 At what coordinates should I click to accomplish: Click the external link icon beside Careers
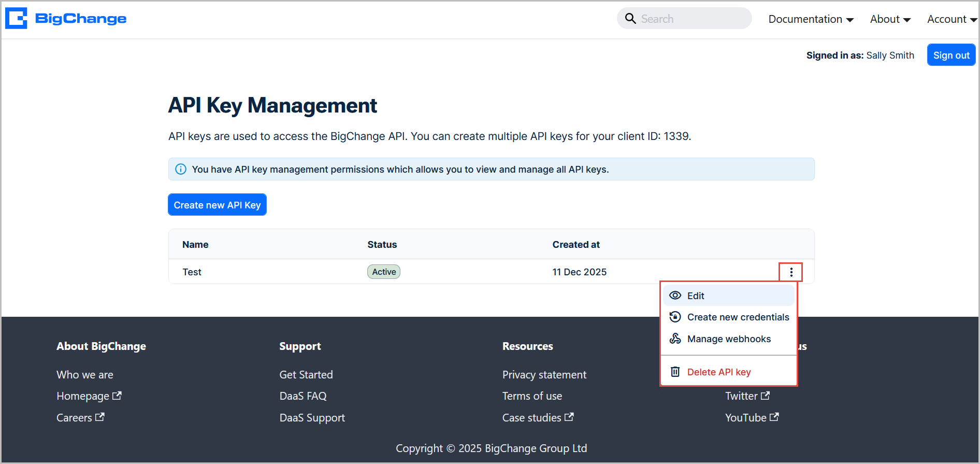pyautogui.click(x=100, y=417)
